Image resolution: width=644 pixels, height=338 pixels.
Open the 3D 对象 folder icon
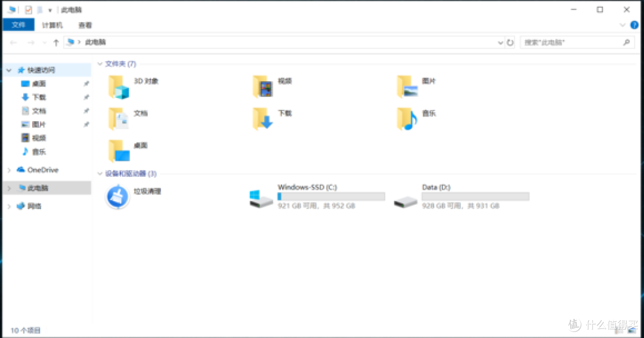point(119,87)
